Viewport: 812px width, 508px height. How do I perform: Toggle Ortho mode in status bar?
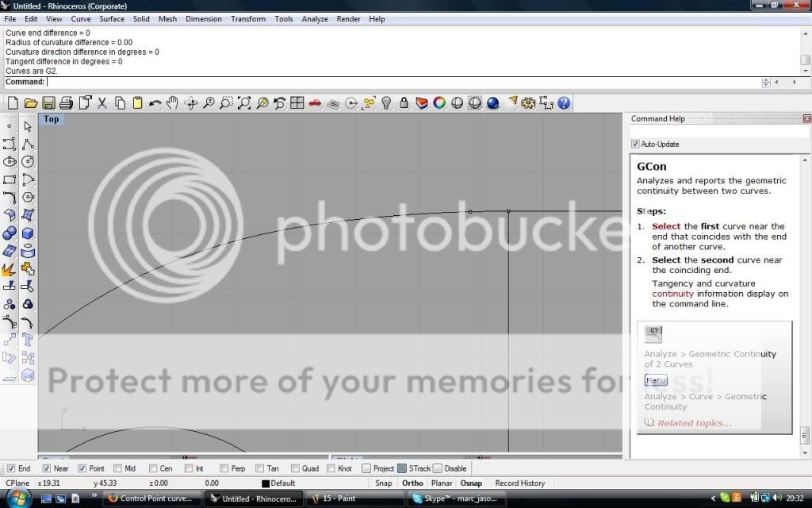click(412, 483)
